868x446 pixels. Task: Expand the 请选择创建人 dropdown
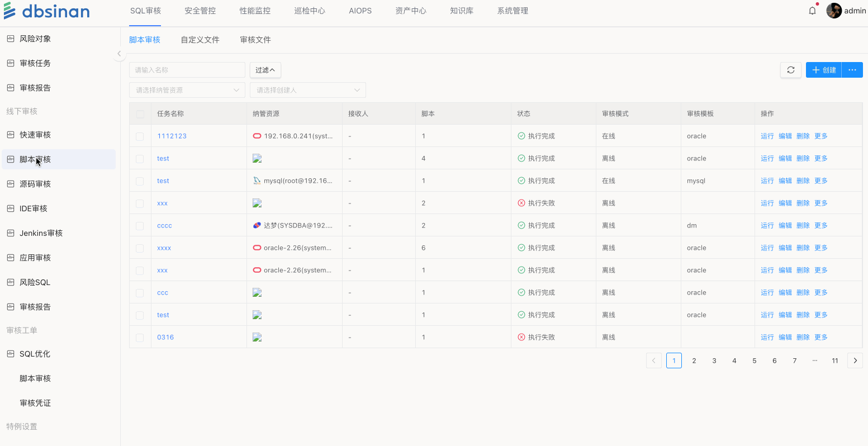coord(307,90)
